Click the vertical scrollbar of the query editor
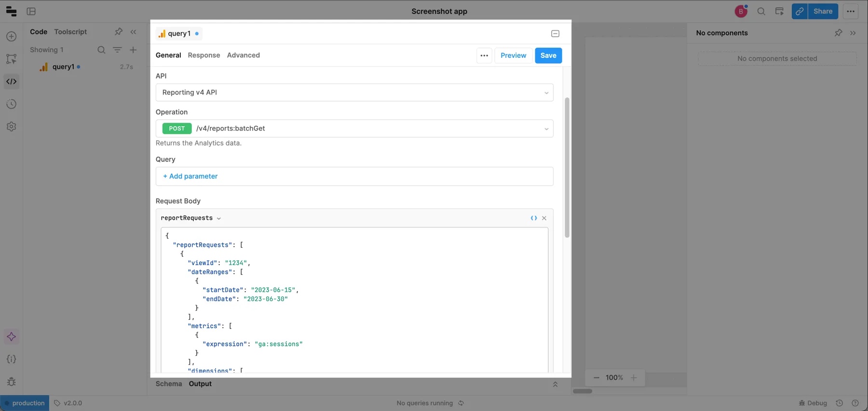The image size is (868, 411). point(567,168)
